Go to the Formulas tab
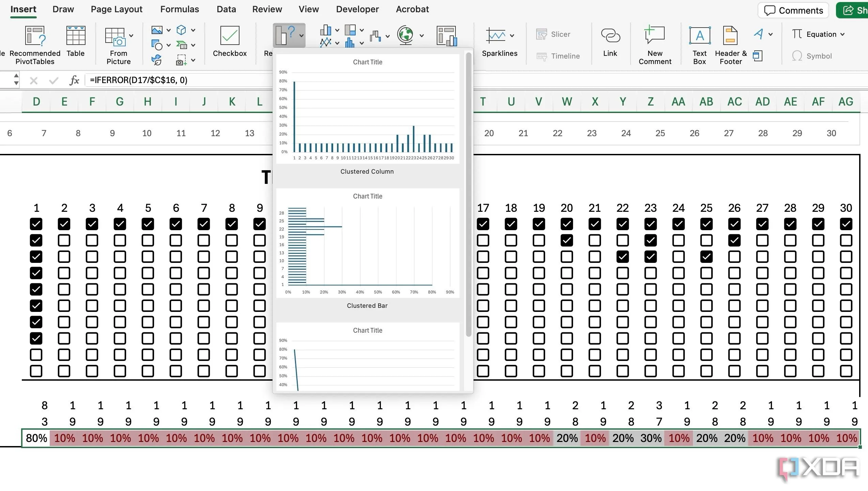The width and height of the screenshot is (868, 491). pos(180,9)
